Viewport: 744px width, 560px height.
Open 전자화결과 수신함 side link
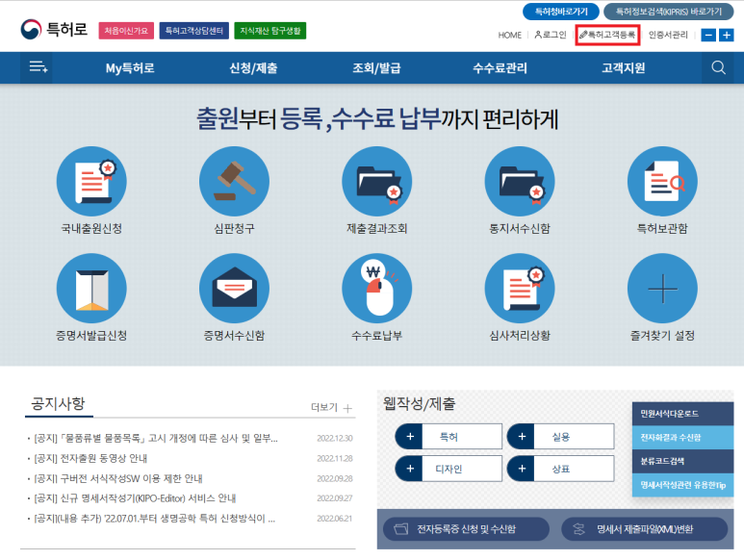coord(682,438)
